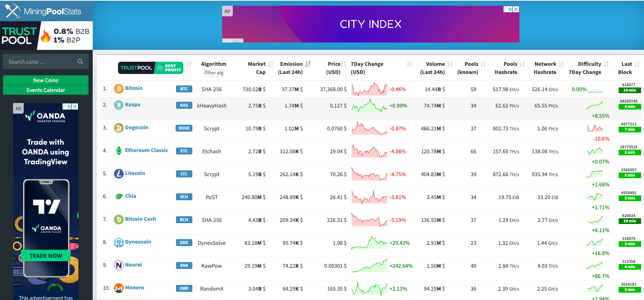Open the BCH ticker badge
The width and height of the screenshot is (644, 300).
tap(184, 219)
